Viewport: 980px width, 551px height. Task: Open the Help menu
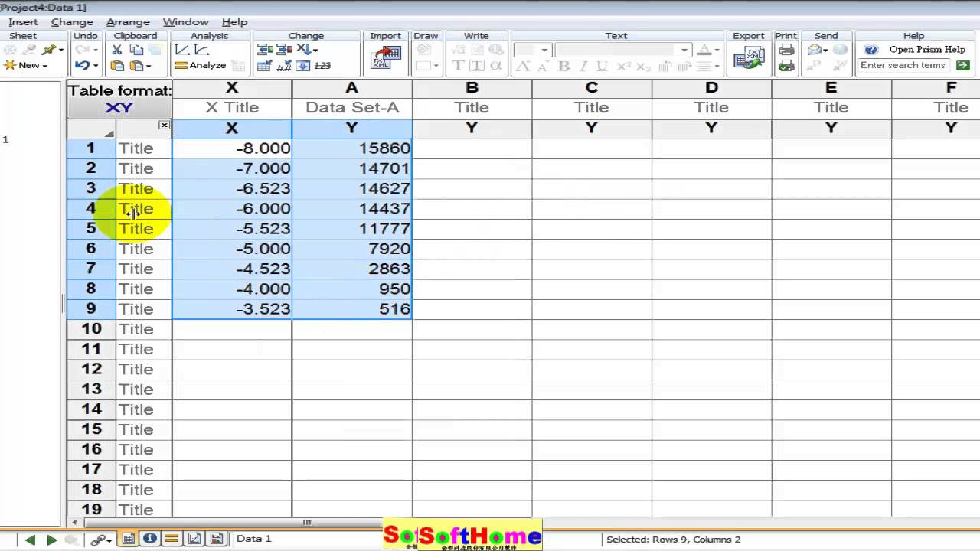click(x=234, y=22)
